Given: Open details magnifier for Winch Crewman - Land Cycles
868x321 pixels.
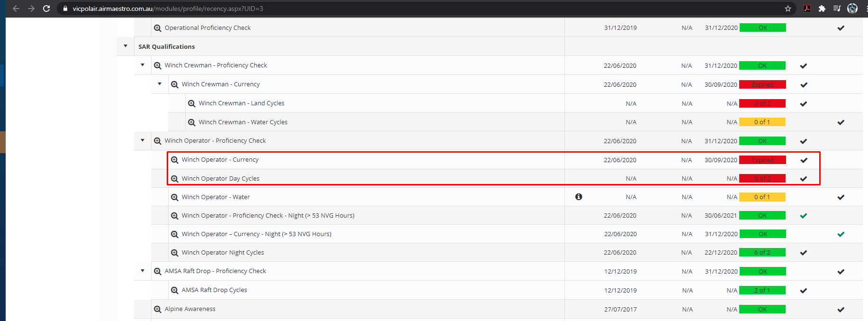Looking at the screenshot, I should 192,103.
